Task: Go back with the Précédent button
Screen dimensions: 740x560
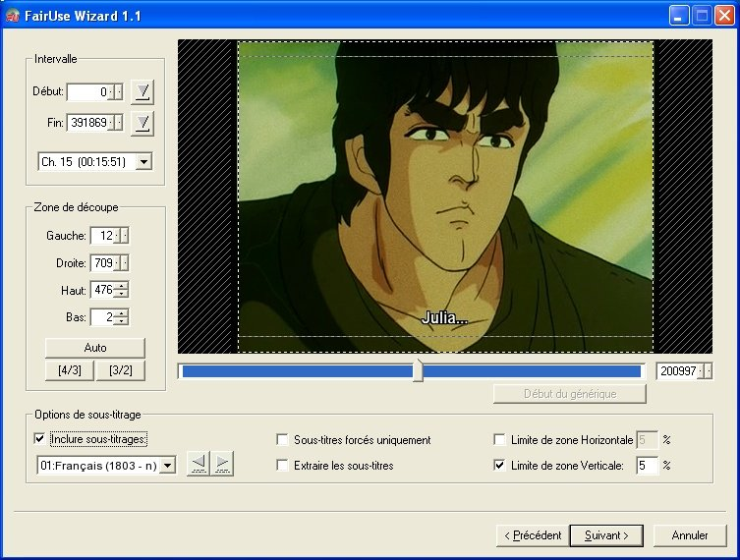Action: coord(533,535)
